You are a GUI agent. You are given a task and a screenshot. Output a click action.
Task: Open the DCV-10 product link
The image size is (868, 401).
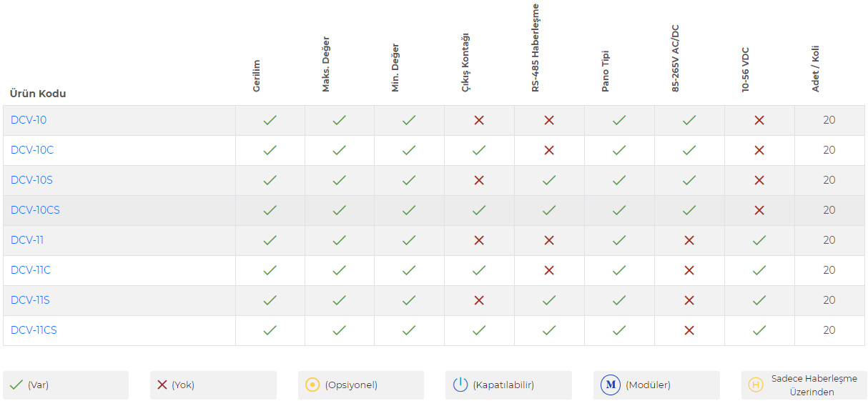point(29,120)
